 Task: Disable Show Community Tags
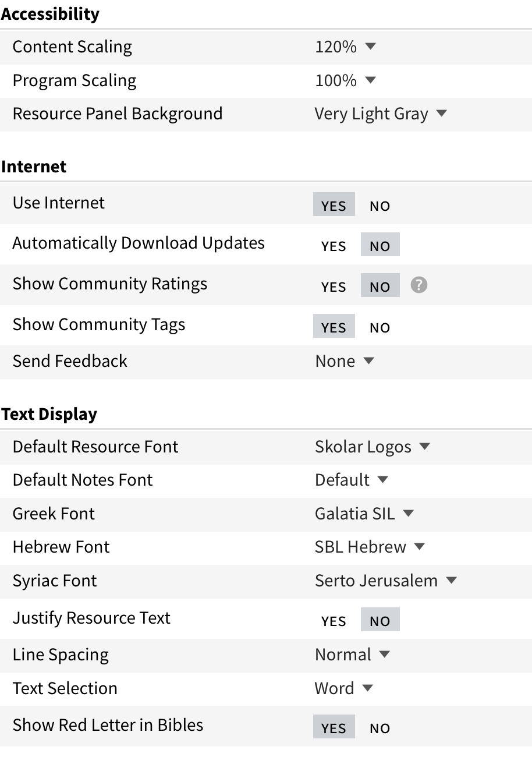tap(380, 327)
